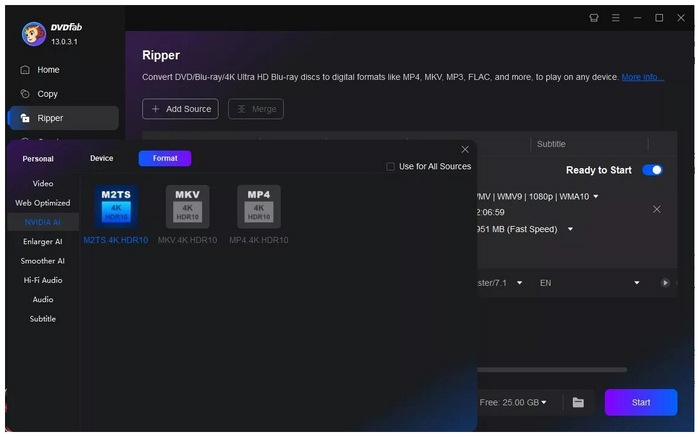This screenshot has width=700, height=437.
Task: Switch to the Format tab
Action: tap(165, 158)
